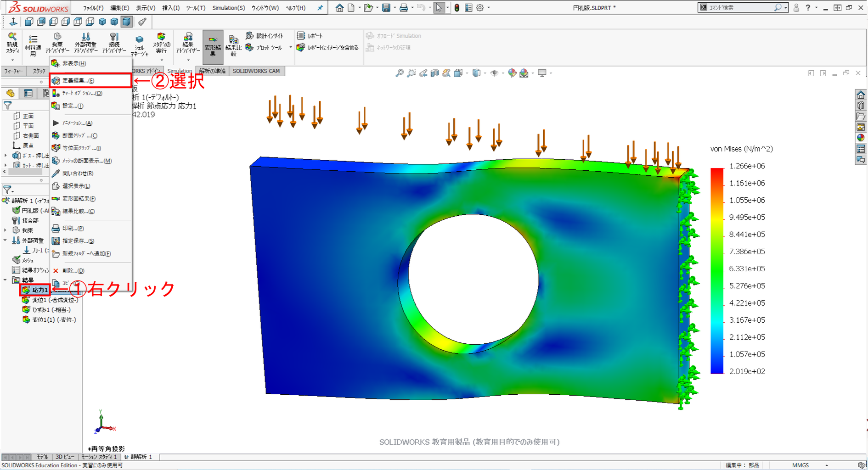Open the シェルマネージャ (Shell Manager)
The width and height of the screenshot is (868, 470).
(139, 45)
